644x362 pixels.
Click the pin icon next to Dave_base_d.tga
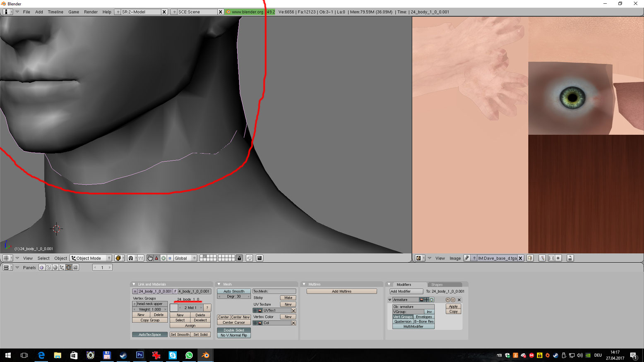click(467, 258)
